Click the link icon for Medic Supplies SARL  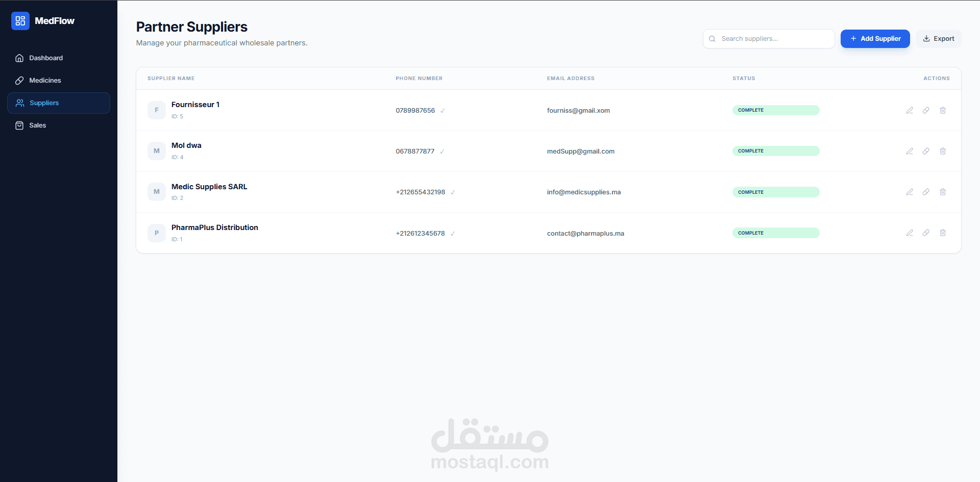(926, 192)
